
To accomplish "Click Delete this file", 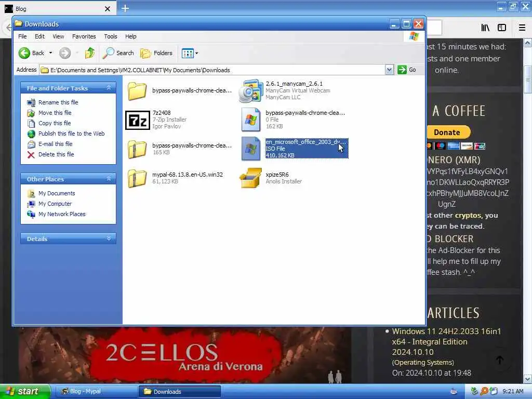I will coord(56,154).
